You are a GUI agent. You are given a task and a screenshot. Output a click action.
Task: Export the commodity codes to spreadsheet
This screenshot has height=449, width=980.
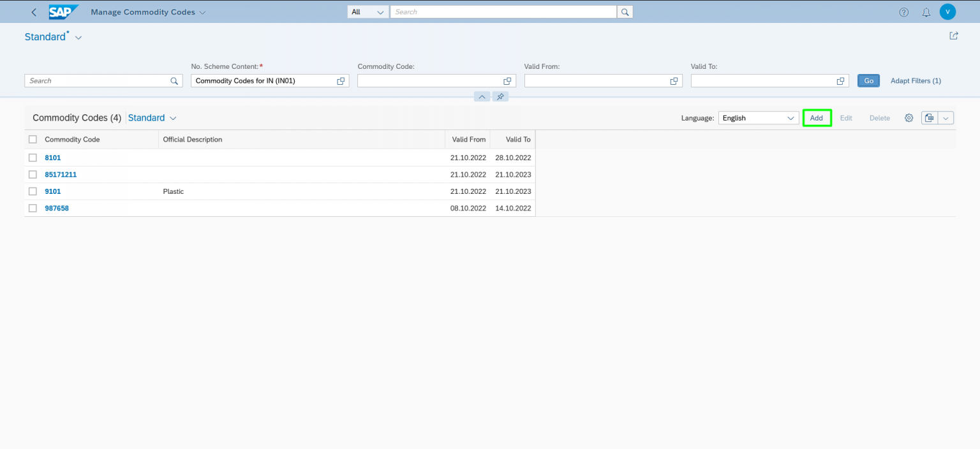click(x=929, y=117)
